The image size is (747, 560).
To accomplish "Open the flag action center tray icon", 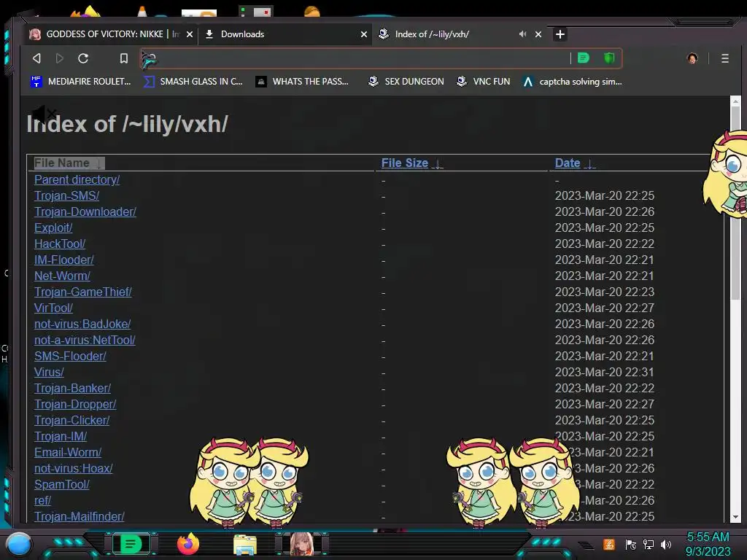I will [630, 544].
